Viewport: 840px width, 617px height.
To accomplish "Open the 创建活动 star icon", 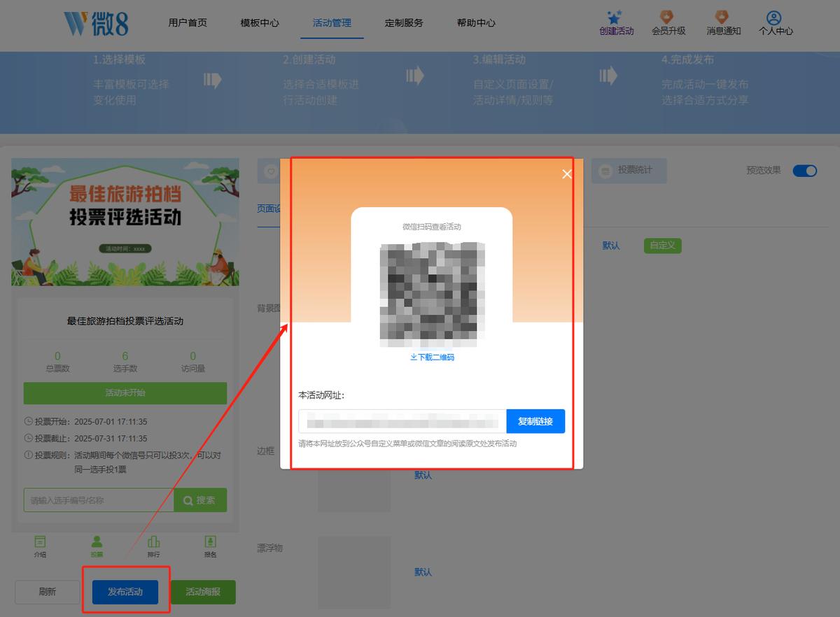I will (x=615, y=17).
